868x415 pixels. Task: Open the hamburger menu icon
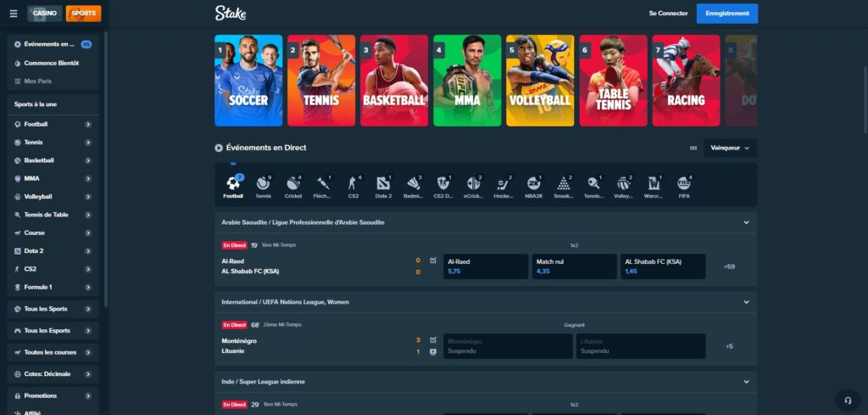click(14, 14)
